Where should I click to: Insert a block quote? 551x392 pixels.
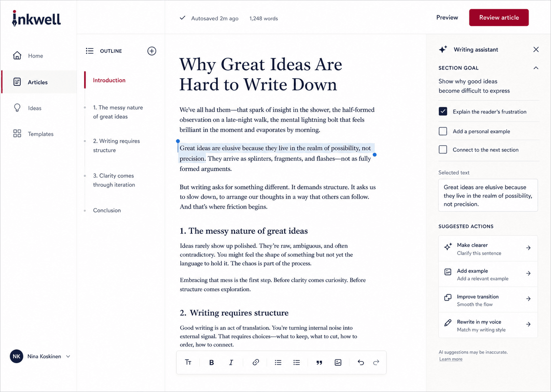[x=319, y=363]
